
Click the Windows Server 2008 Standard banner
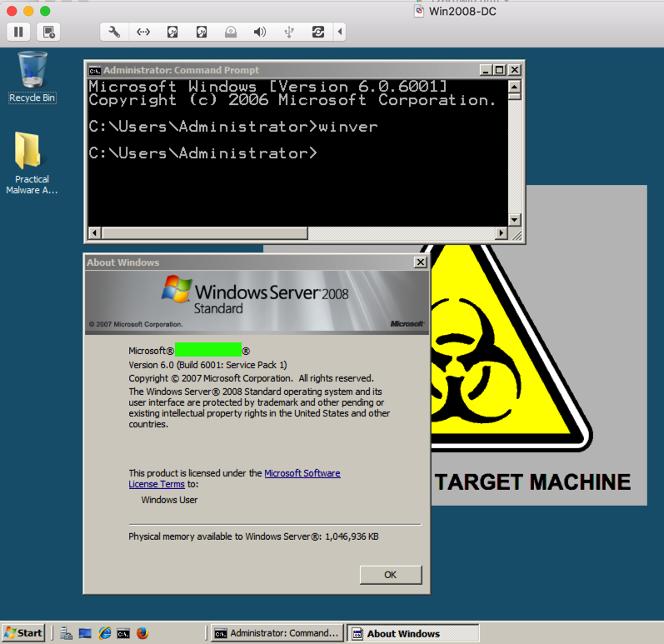point(257,302)
